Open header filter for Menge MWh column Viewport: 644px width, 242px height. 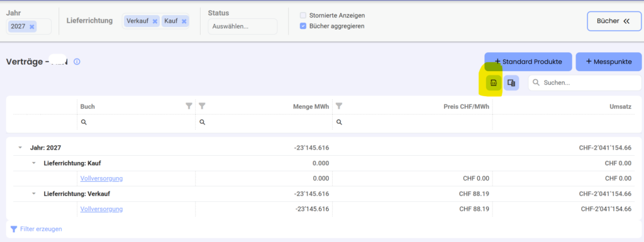coord(202,106)
